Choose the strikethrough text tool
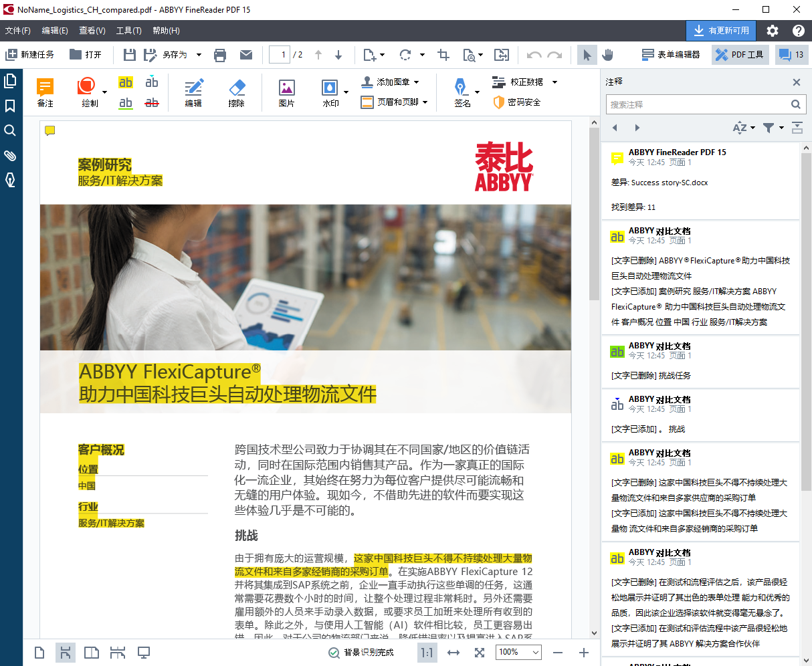The width and height of the screenshot is (812, 666). pyautogui.click(x=152, y=102)
